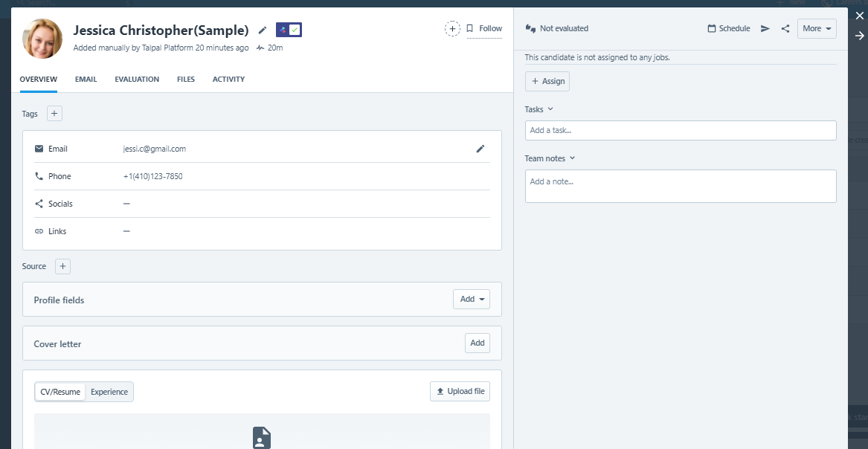Screen dimensions: 868x449
Task: Open the More actions dropdown
Action: click(817, 29)
